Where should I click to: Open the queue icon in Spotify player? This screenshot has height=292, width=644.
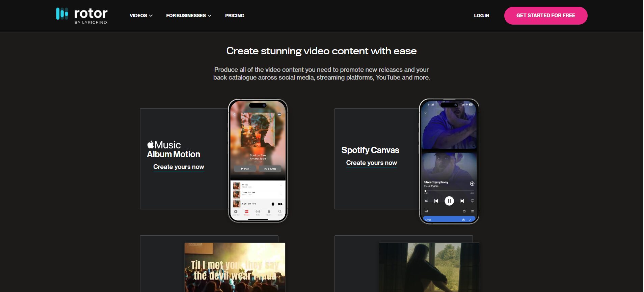tap(473, 211)
